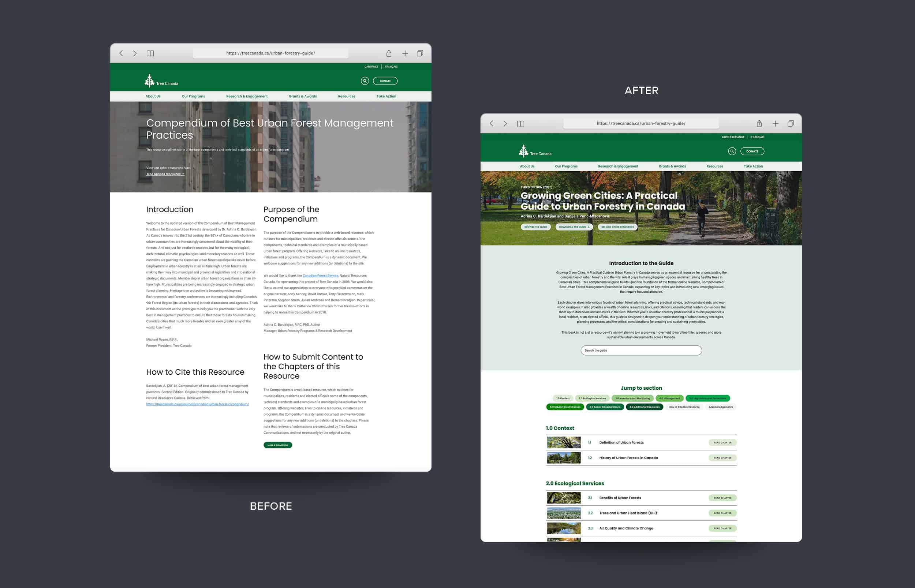Go forward in the Before browser window

point(135,53)
